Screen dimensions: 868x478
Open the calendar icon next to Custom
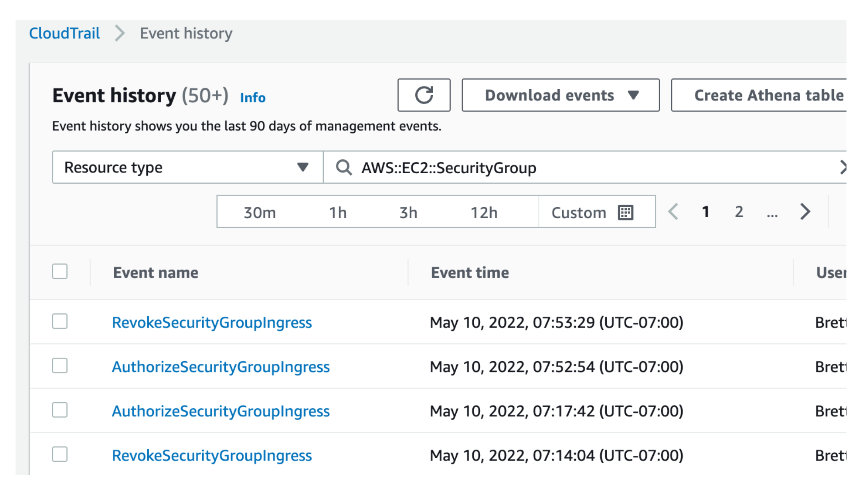click(x=626, y=212)
